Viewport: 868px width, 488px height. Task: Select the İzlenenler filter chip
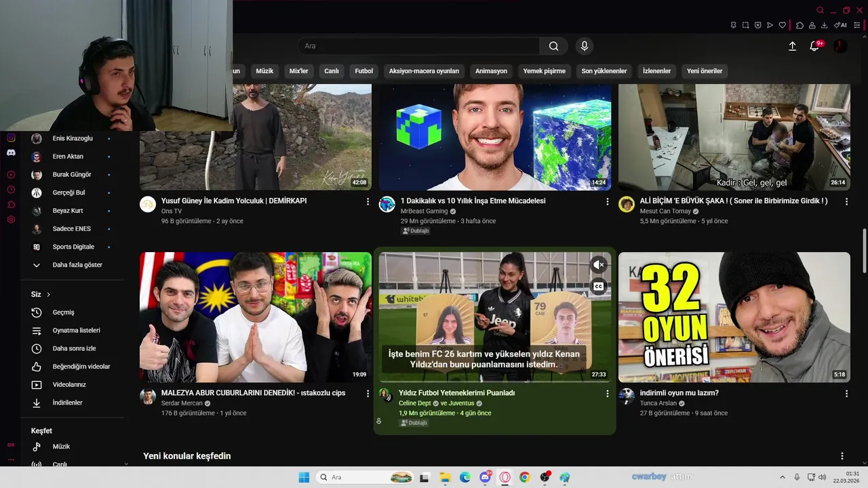[x=656, y=71]
